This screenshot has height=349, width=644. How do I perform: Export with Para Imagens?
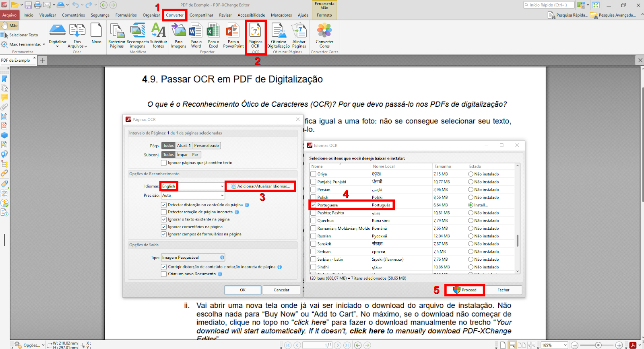[178, 35]
